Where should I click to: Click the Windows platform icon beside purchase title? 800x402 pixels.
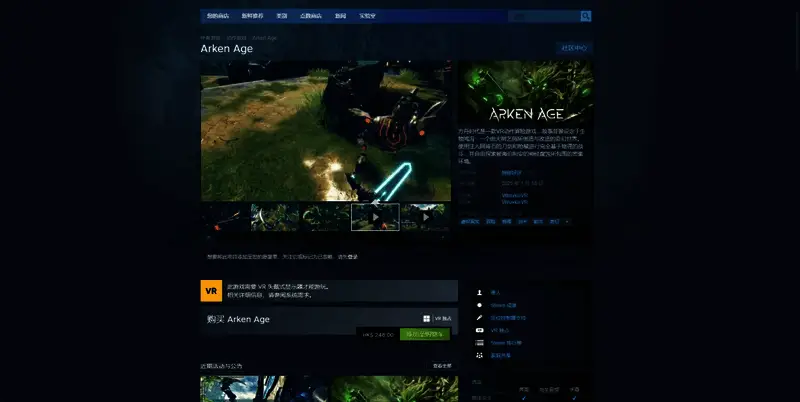click(x=426, y=318)
